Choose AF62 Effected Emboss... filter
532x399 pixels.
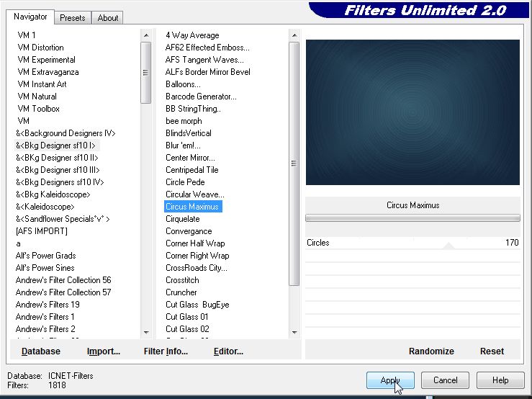coord(207,48)
